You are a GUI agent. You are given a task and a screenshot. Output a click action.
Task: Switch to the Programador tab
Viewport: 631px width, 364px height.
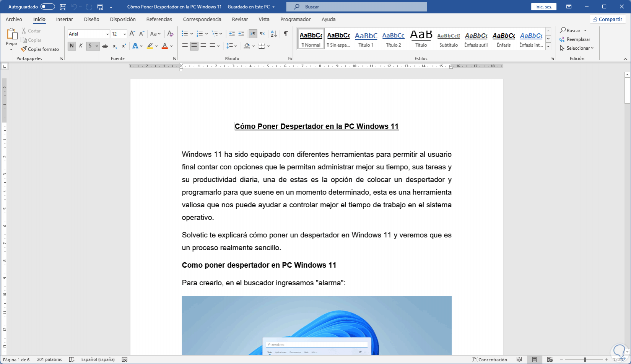[295, 19]
